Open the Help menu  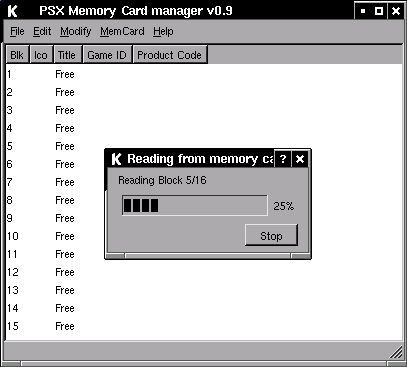point(163,31)
